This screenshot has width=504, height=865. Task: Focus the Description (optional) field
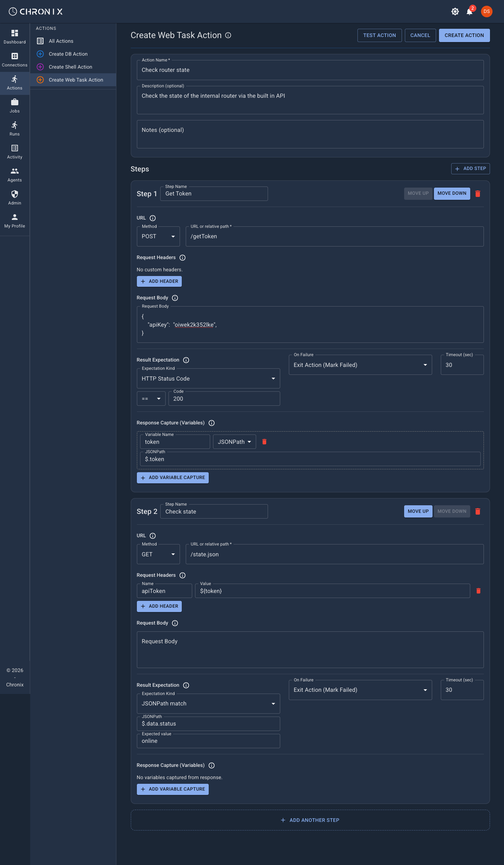coord(310,100)
